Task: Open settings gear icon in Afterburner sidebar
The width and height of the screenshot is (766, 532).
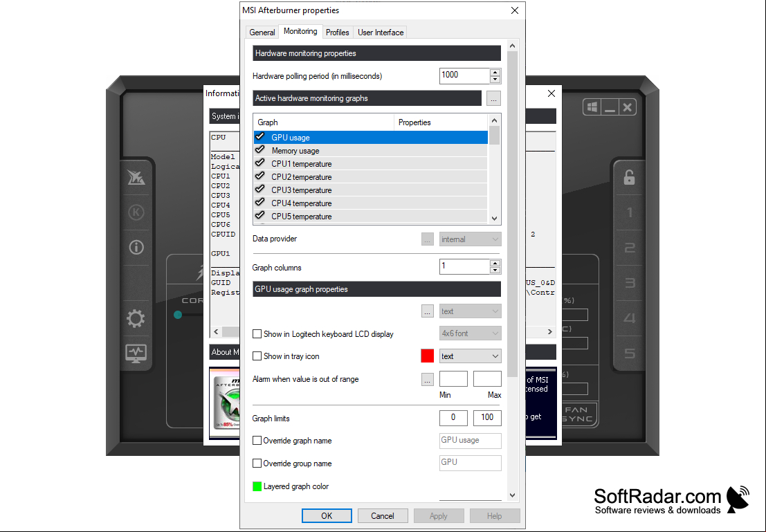Action: pyautogui.click(x=136, y=318)
